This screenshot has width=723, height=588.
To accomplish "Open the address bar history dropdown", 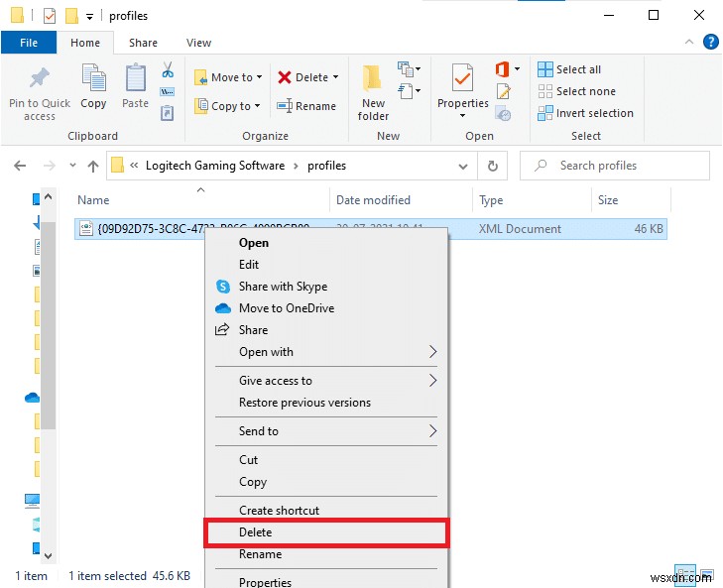I will (x=463, y=166).
